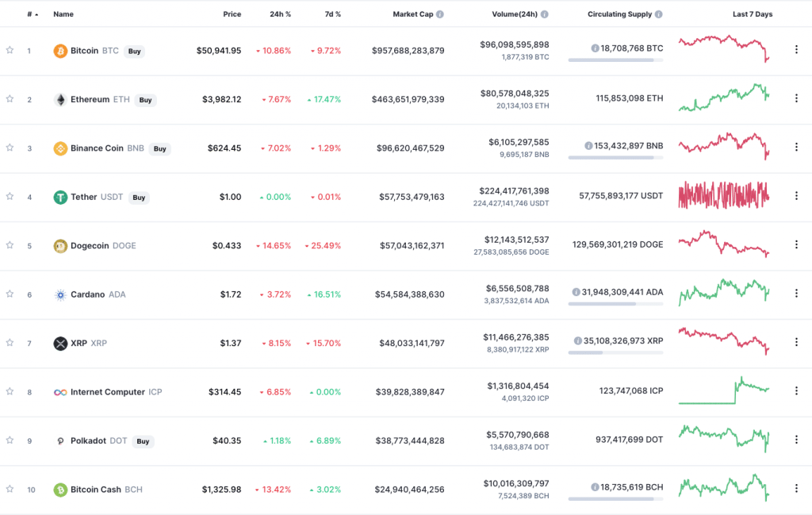Click the Dogecoin logo icon
Image resolution: width=812 pixels, height=515 pixels.
60,246
